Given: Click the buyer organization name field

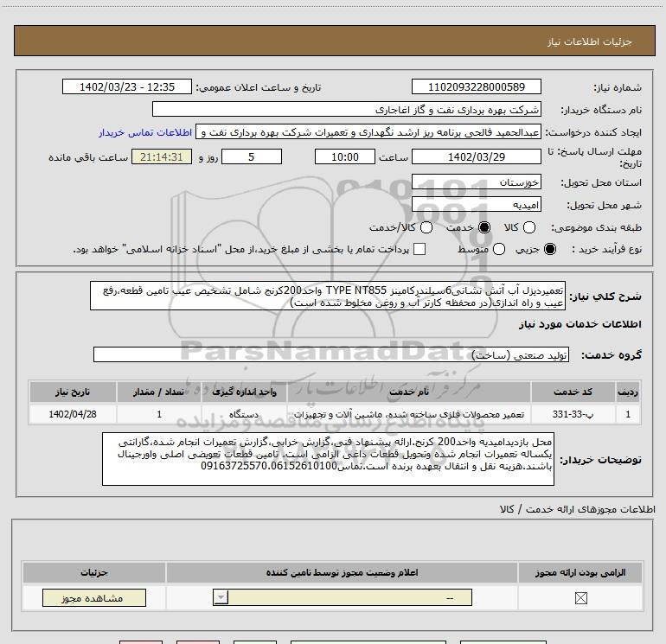Looking at the screenshot, I should [347, 109].
